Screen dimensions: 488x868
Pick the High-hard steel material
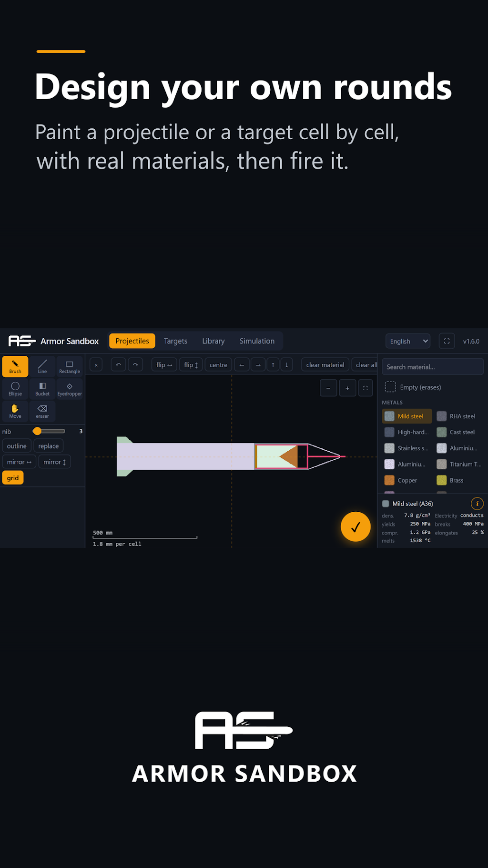point(407,432)
